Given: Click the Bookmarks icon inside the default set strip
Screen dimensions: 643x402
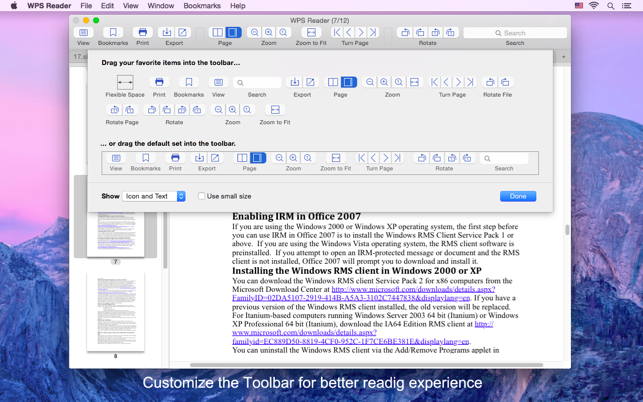Looking at the screenshot, I should click(146, 158).
